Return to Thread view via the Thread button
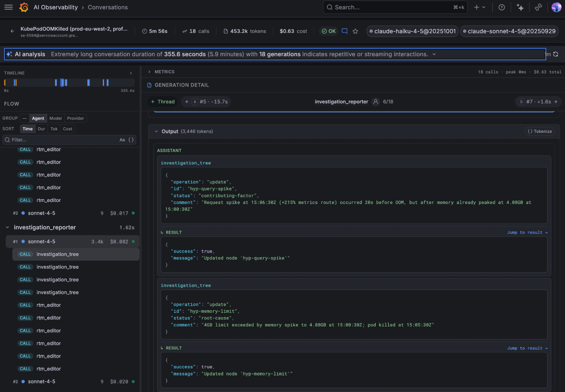 (x=162, y=102)
